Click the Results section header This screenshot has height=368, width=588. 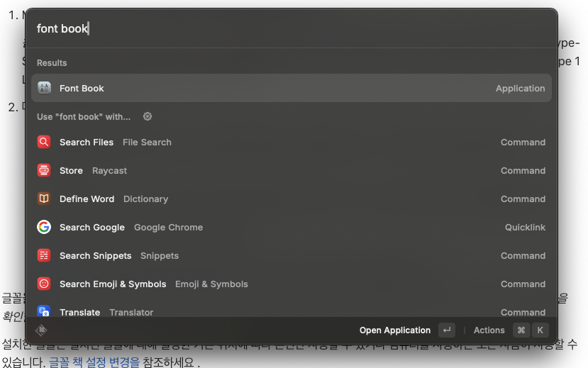52,63
